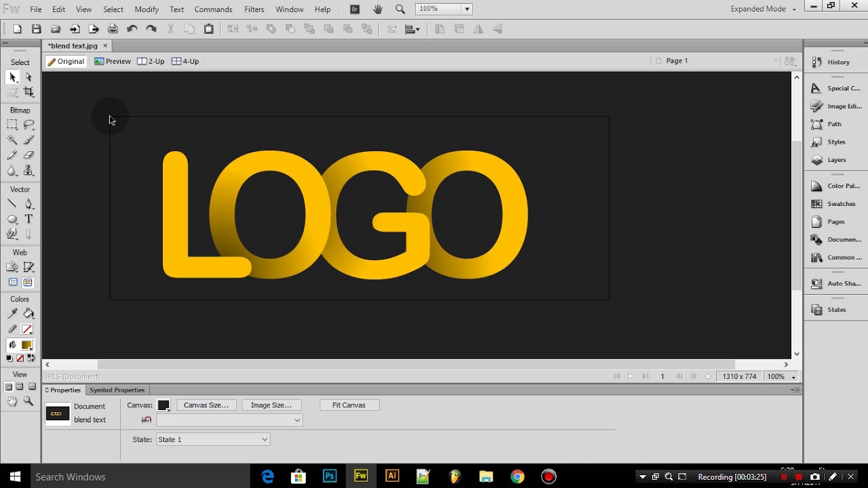The height and width of the screenshot is (488, 868).
Task: Open Adobe Bridge with the Br icon
Action: coord(355,9)
